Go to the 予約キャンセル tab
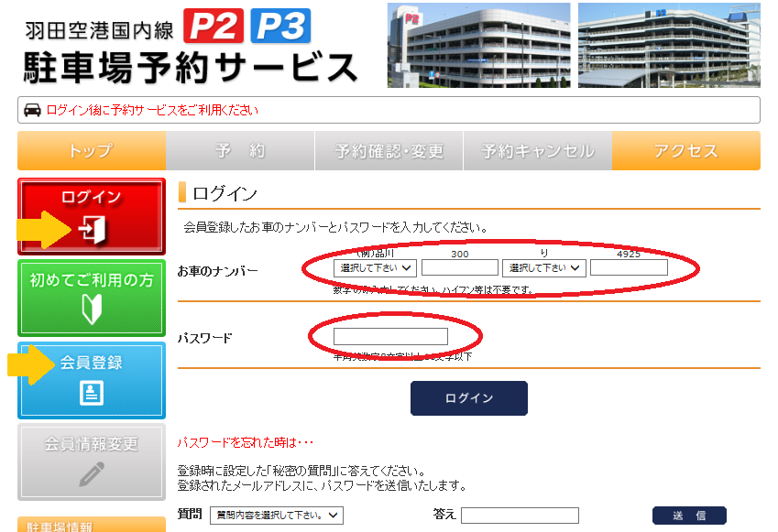The height and width of the screenshot is (532, 778). (538, 151)
